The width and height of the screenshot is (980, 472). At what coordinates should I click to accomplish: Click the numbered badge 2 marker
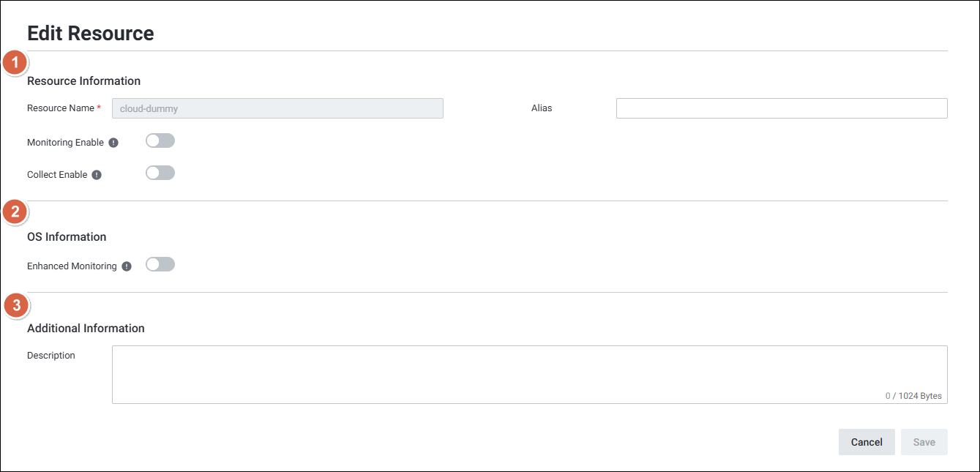[15, 212]
